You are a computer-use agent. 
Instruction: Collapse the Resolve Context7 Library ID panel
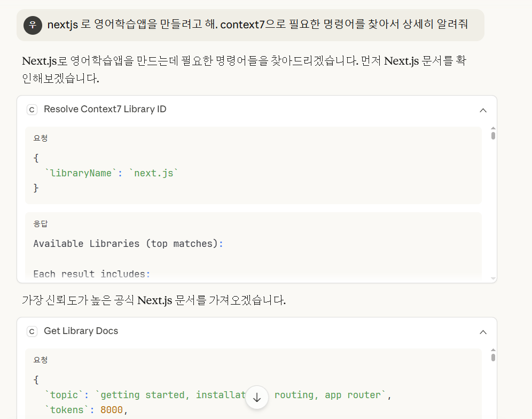[x=483, y=110]
